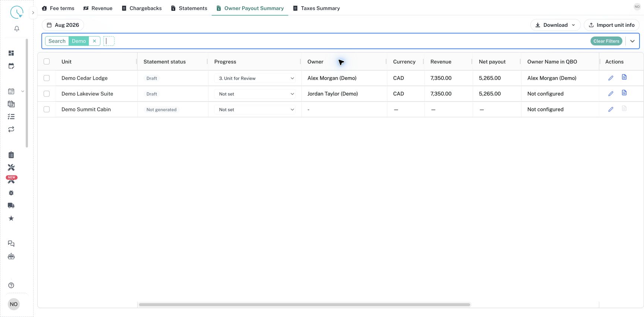Click the Clear Filters button
This screenshot has height=317, width=644.
(606, 41)
